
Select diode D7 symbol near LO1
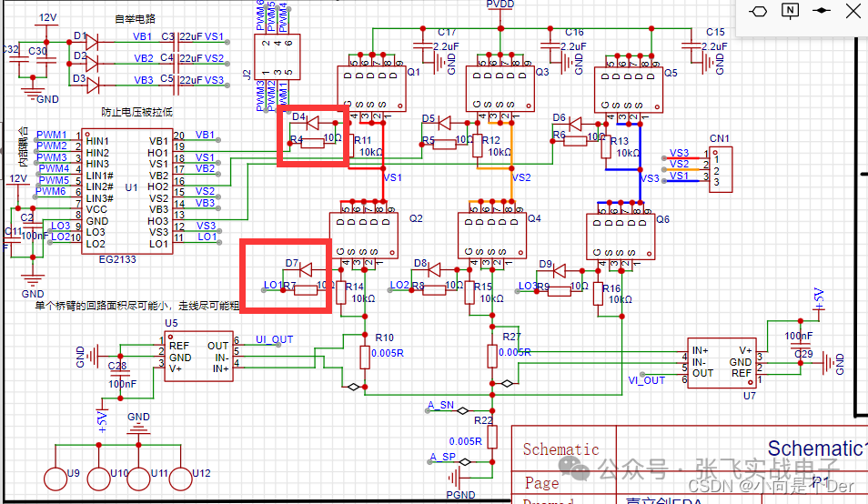point(306,269)
